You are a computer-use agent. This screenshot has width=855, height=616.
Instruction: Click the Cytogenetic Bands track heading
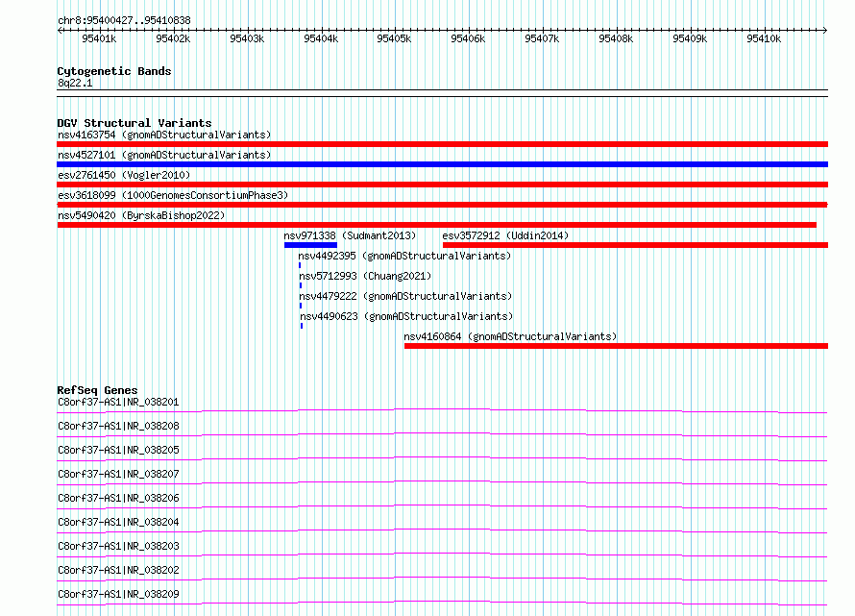pos(114,71)
